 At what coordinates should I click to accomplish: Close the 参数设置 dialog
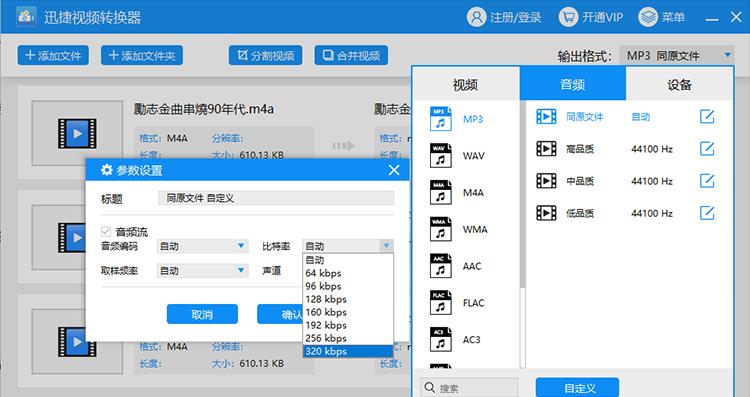click(394, 170)
